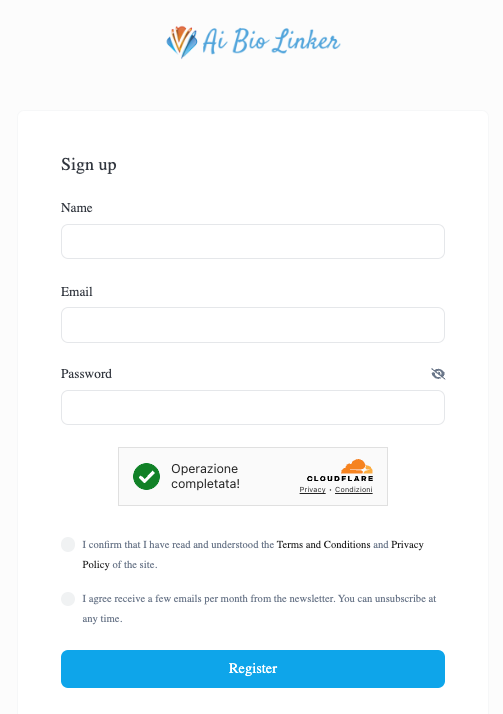503x714 pixels.
Task: Check the Terms and Conditions confirmation checkbox
Action: (68, 545)
